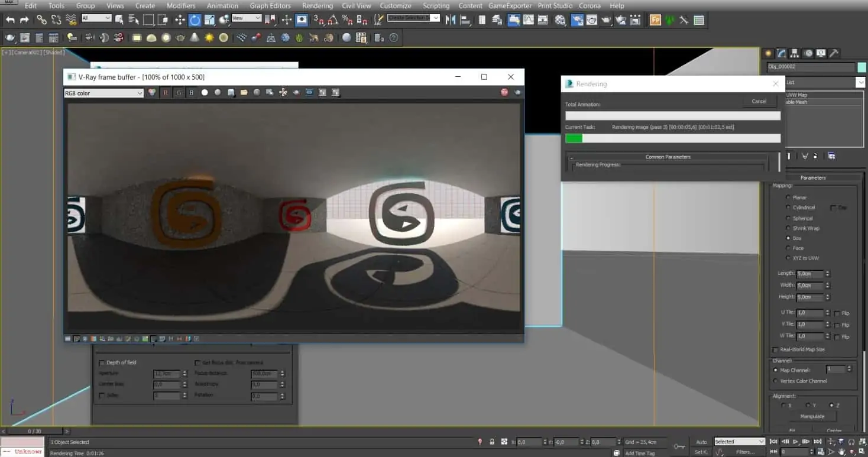868x457 pixels.
Task: Toggle green channel in V-Ray frame buffer
Action: coord(179,93)
